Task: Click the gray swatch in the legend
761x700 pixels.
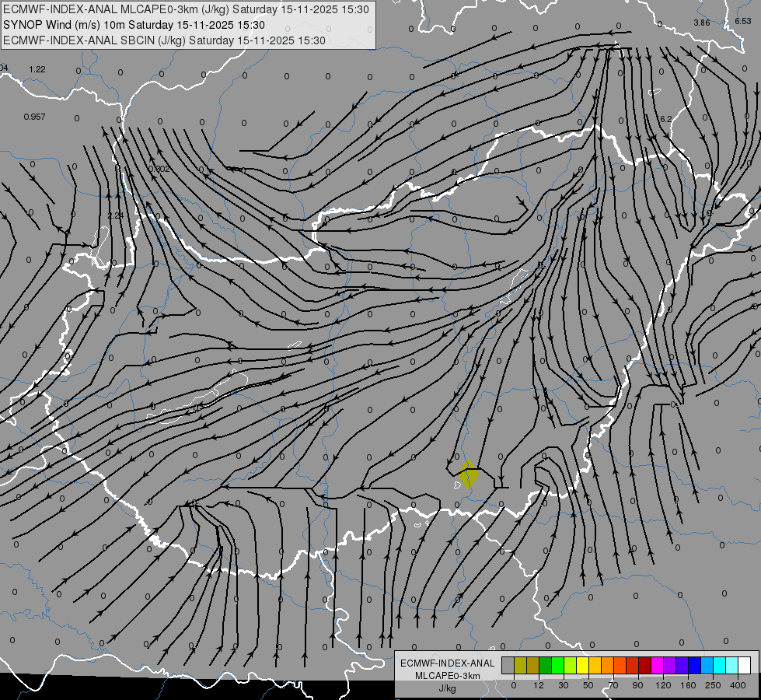Action: (x=508, y=665)
